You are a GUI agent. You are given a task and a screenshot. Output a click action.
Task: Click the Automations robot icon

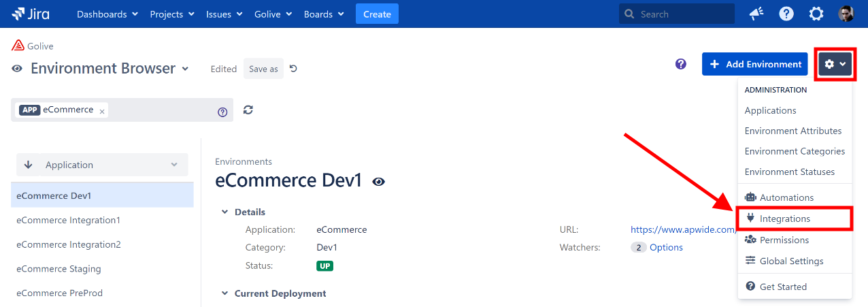pos(750,197)
